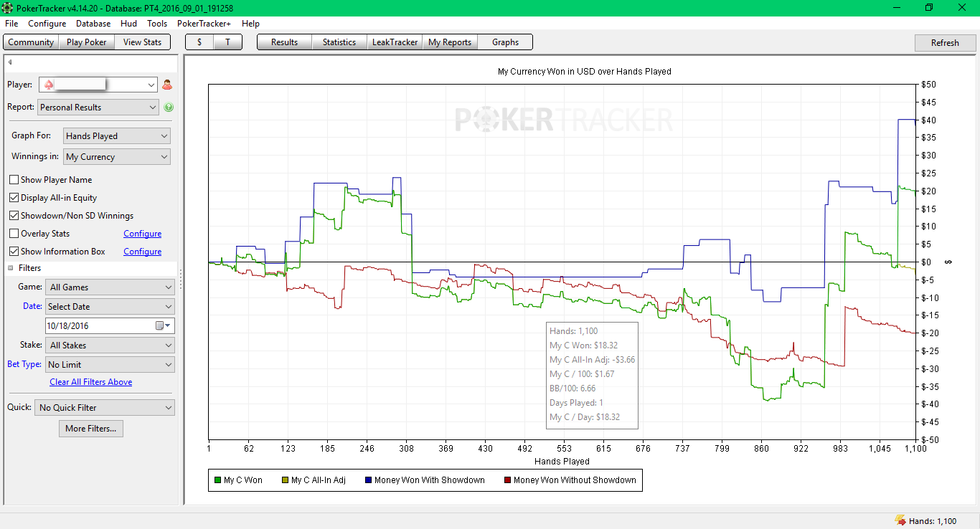Click the '1,045' x-axis tick label
The height and width of the screenshot is (529, 980).
pyautogui.click(x=880, y=449)
